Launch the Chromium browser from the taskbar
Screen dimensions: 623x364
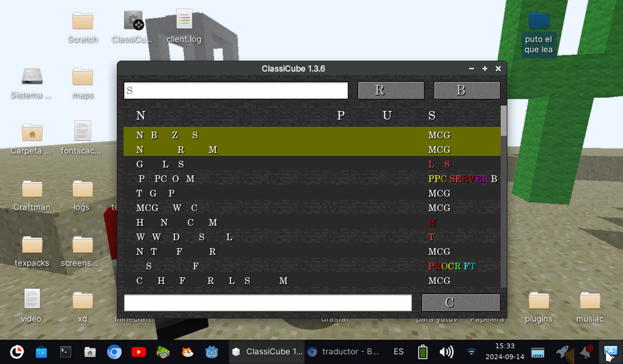(115, 352)
